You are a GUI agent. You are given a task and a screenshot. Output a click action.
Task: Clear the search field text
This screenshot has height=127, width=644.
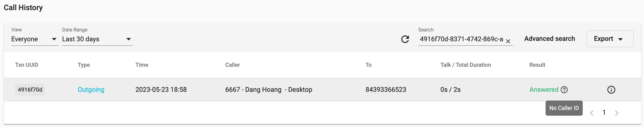pos(508,41)
